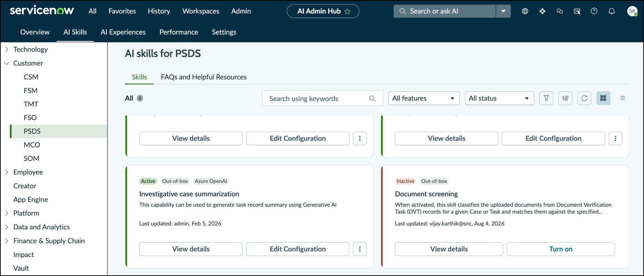Open more options for Investigative case summarization

pyautogui.click(x=360, y=249)
